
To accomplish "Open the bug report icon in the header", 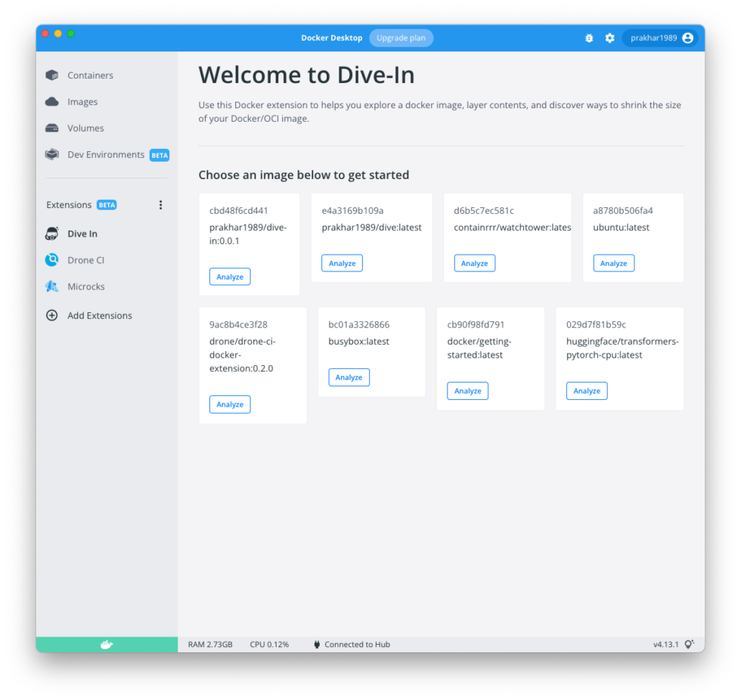I will pos(589,37).
